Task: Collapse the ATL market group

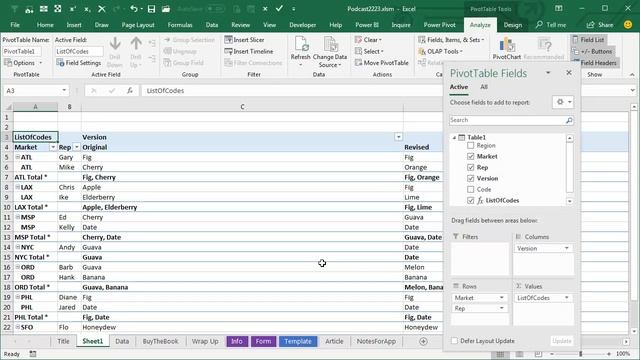Action: 18,157
